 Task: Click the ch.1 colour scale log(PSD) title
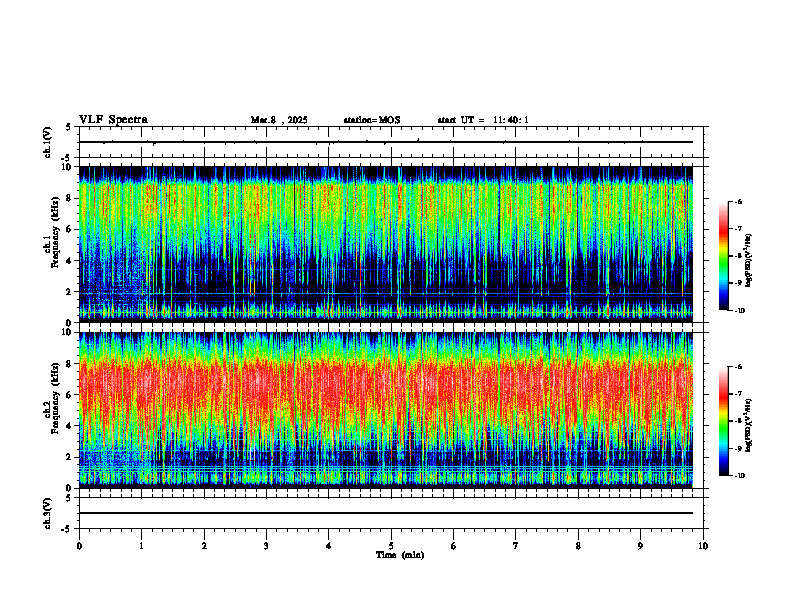click(749, 260)
